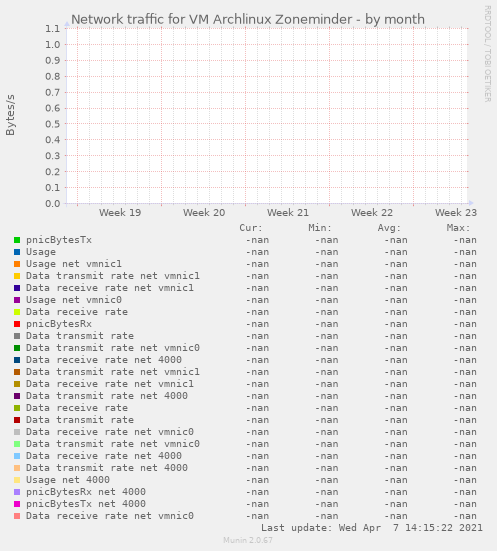Click inside the empty graph plot area
Image resolution: width=497 pixels, height=551 pixels.
tap(267, 116)
